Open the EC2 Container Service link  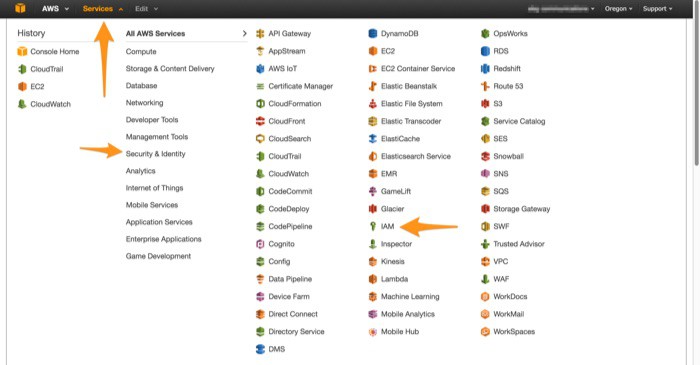coord(418,69)
